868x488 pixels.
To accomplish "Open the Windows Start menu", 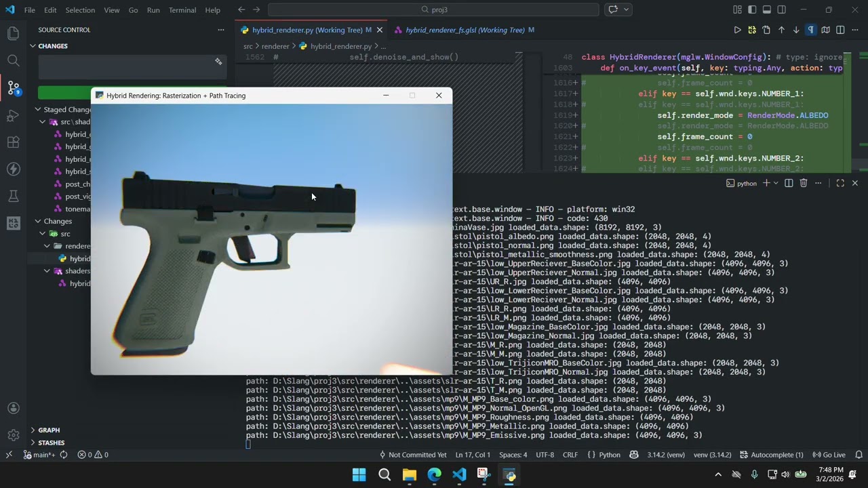I will [x=359, y=474].
